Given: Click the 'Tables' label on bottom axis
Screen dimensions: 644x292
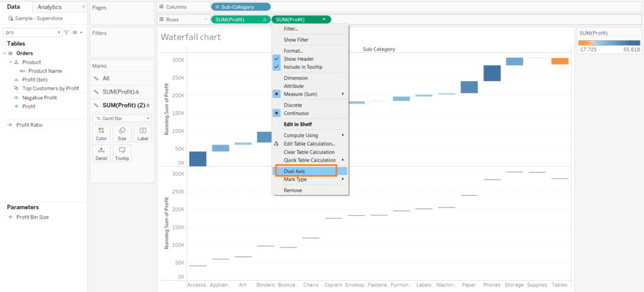Looking at the screenshot, I should pos(560,285).
